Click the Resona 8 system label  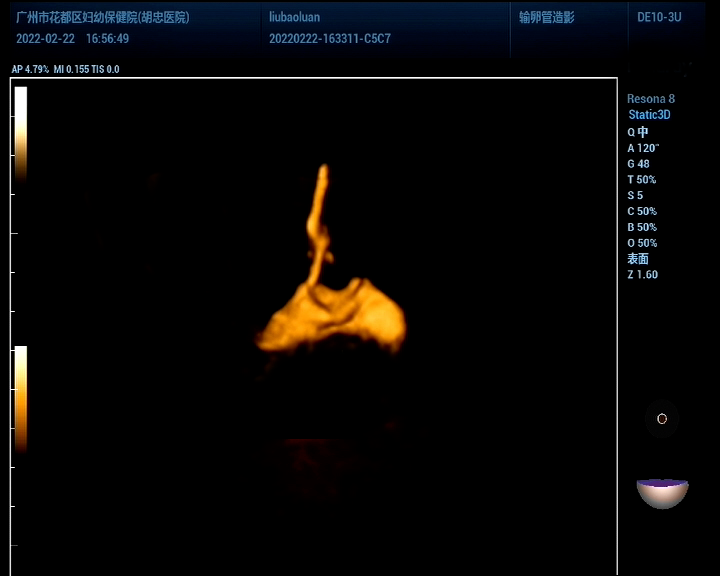tap(651, 99)
